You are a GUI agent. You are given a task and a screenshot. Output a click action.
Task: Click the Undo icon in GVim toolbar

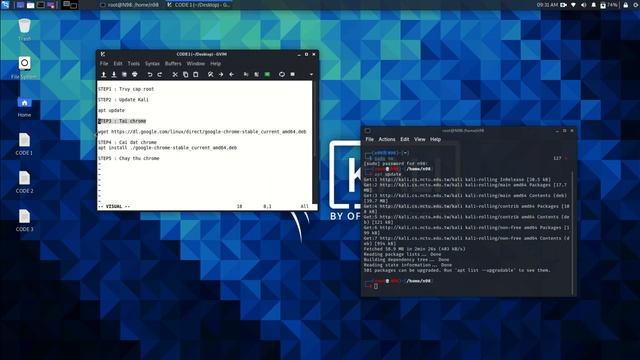point(150,74)
